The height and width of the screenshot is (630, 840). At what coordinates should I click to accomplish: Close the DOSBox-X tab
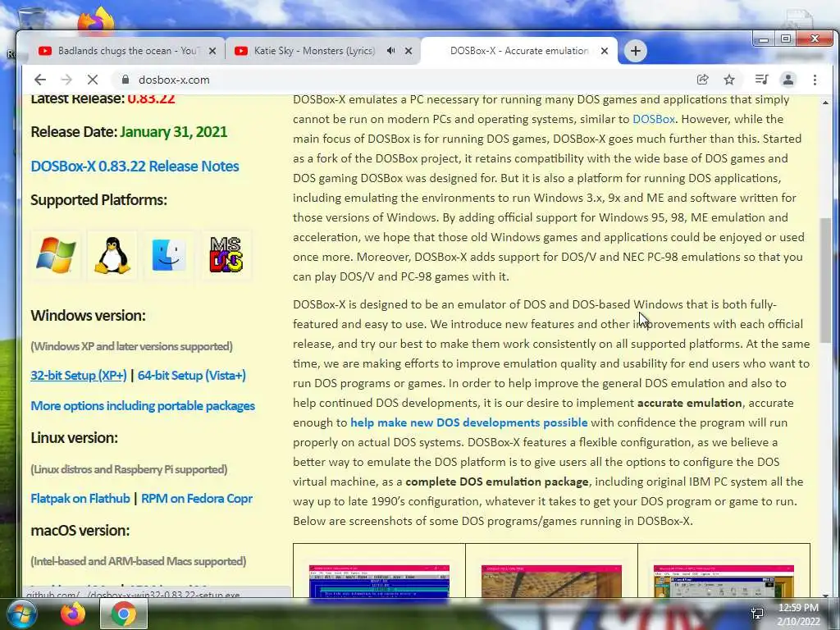pyautogui.click(x=605, y=51)
